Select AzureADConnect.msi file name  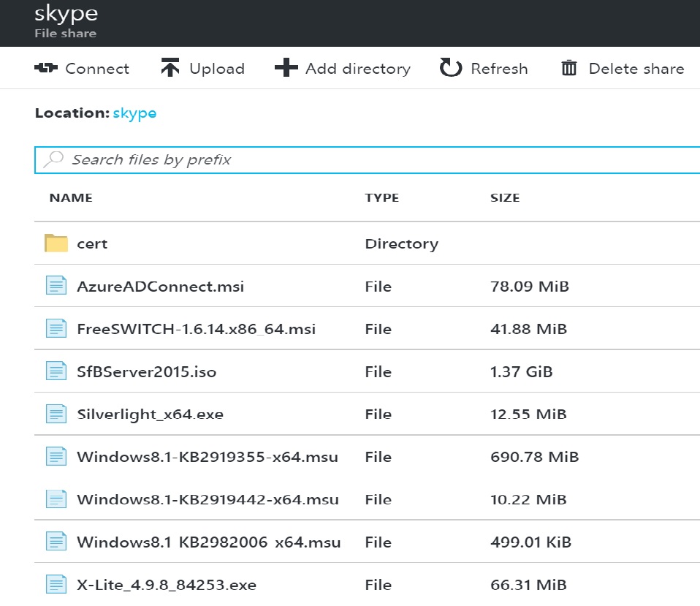[160, 287]
